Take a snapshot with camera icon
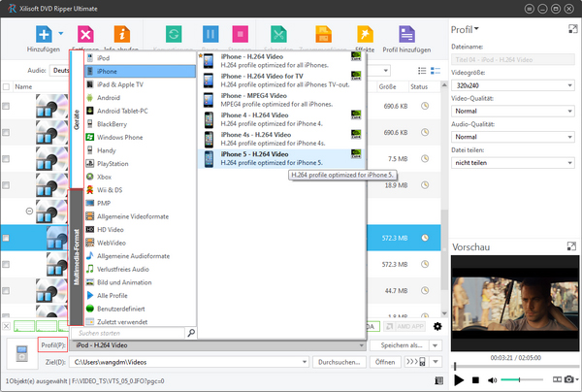 pos(568,379)
